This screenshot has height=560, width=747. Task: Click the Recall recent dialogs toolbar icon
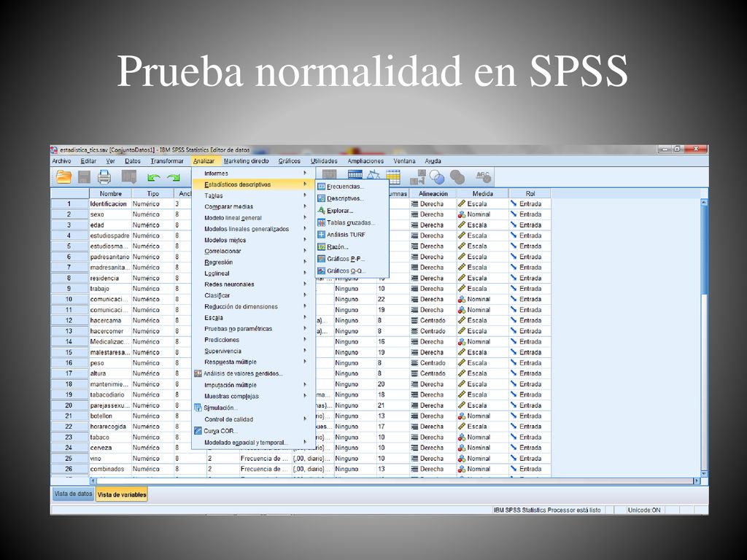pyautogui.click(x=129, y=177)
